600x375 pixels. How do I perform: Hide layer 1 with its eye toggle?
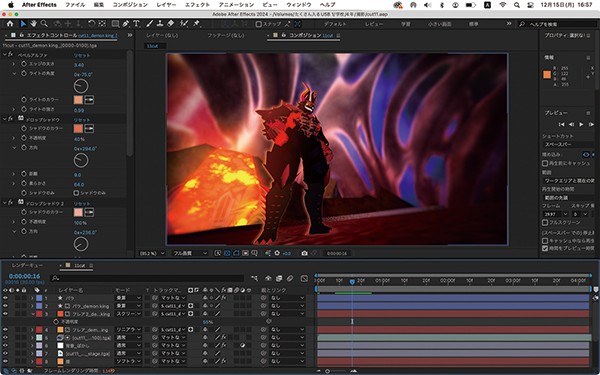[5, 298]
